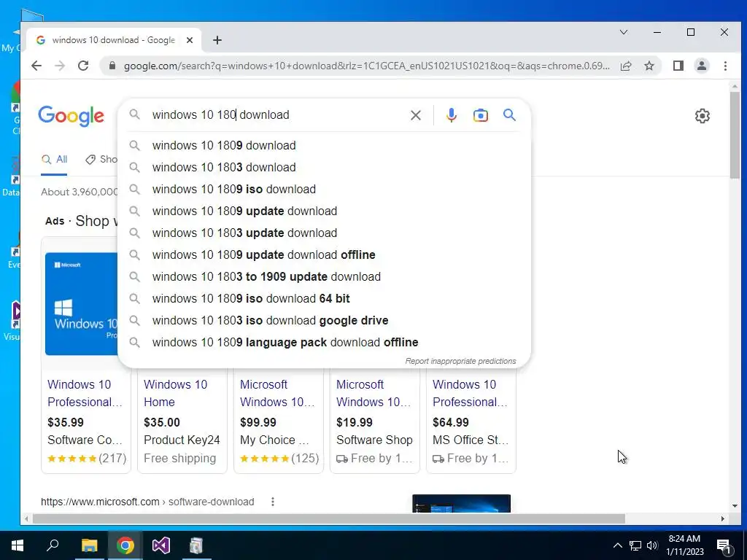This screenshot has width=747, height=560.
Task: Open a new tab with plus button
Action: pos(217,40)
